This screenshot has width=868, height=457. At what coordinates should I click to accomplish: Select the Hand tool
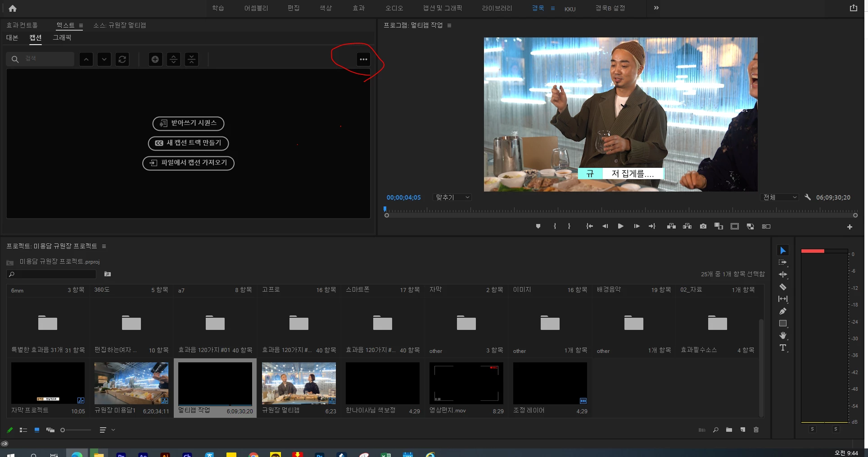click(783, 335)
